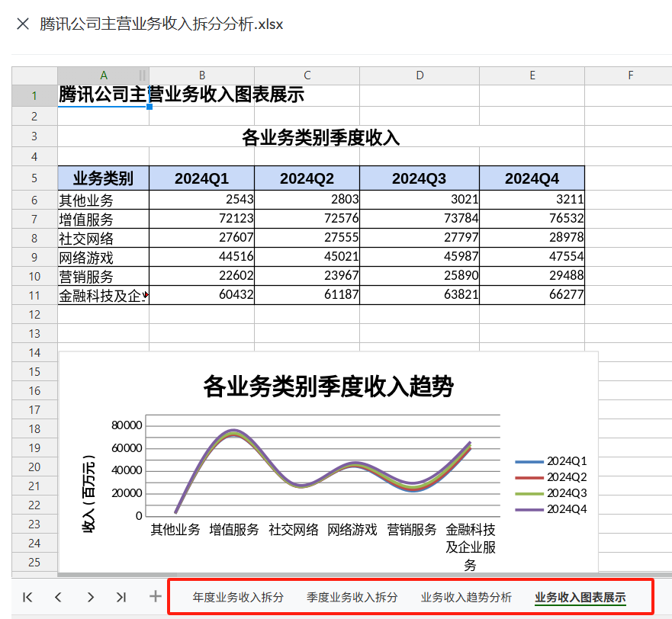Switch to 业务收入趋势分析 sheet tab

pos(466,597)
